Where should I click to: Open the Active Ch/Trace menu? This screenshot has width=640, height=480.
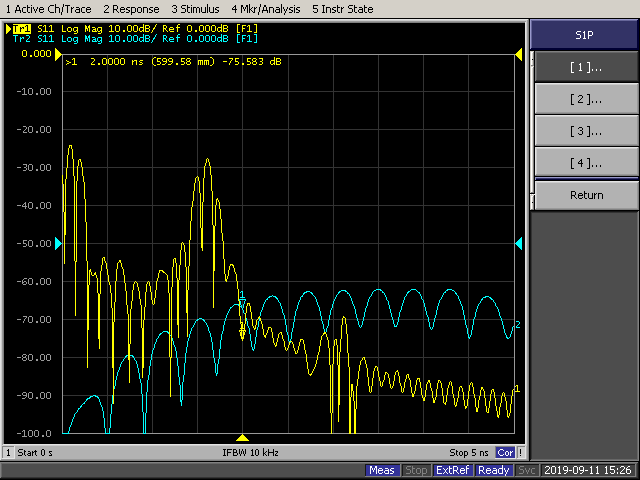[48, 9]
